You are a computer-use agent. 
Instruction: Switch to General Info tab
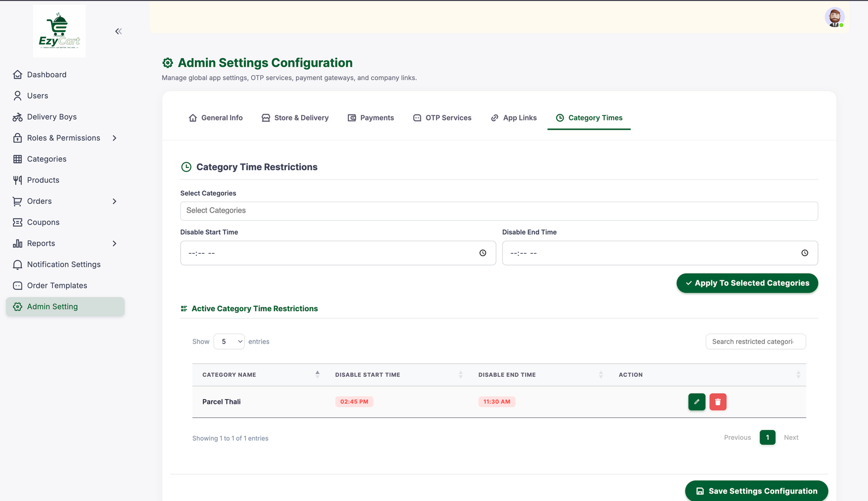click(x=215, y=118)
